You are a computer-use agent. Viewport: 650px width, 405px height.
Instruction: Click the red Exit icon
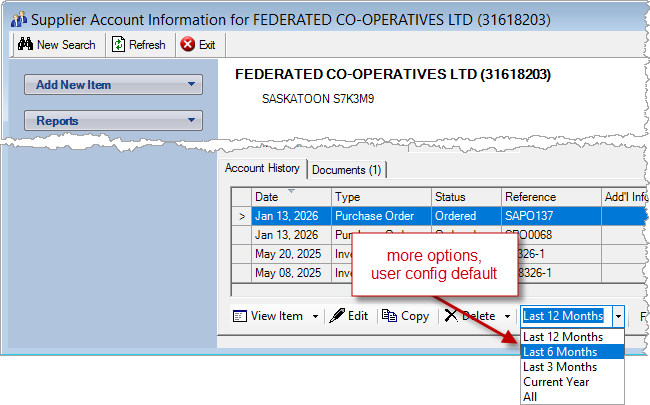pos(188,44)
